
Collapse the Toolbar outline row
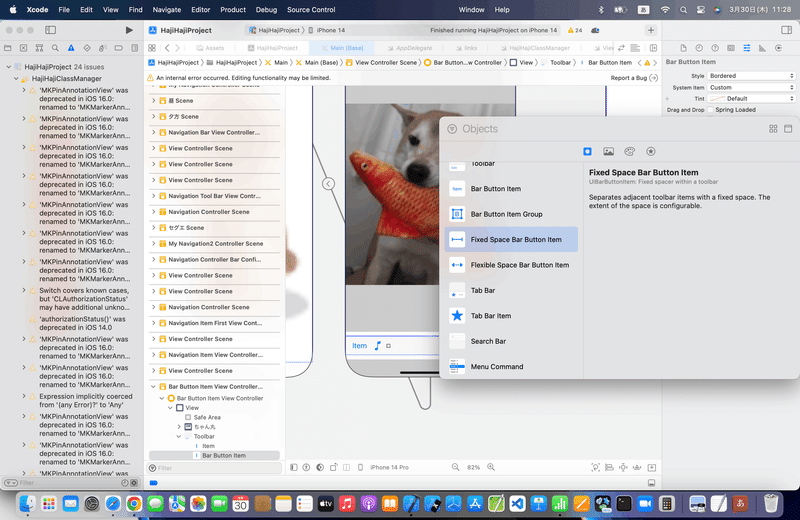(x=179, y=436)
